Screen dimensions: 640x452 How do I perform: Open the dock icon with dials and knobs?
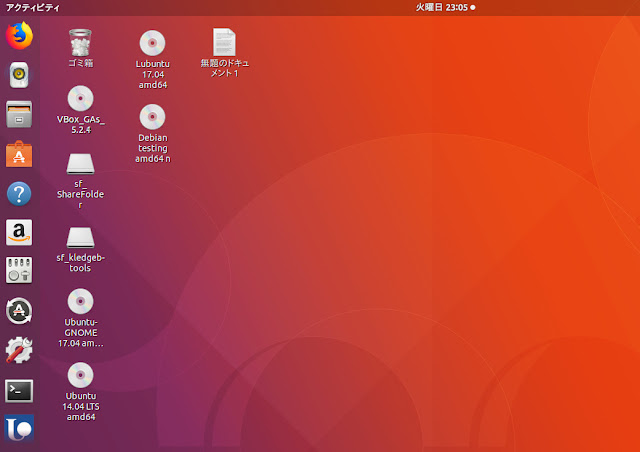pos(19,270)
